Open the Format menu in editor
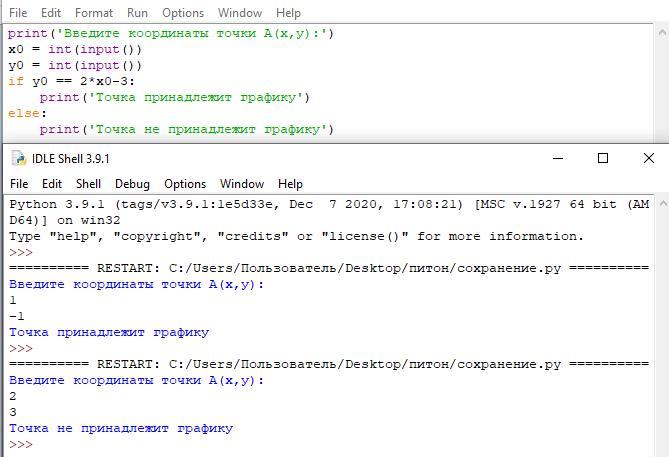This screenshot has height=457, width=669. pos(94,13)
